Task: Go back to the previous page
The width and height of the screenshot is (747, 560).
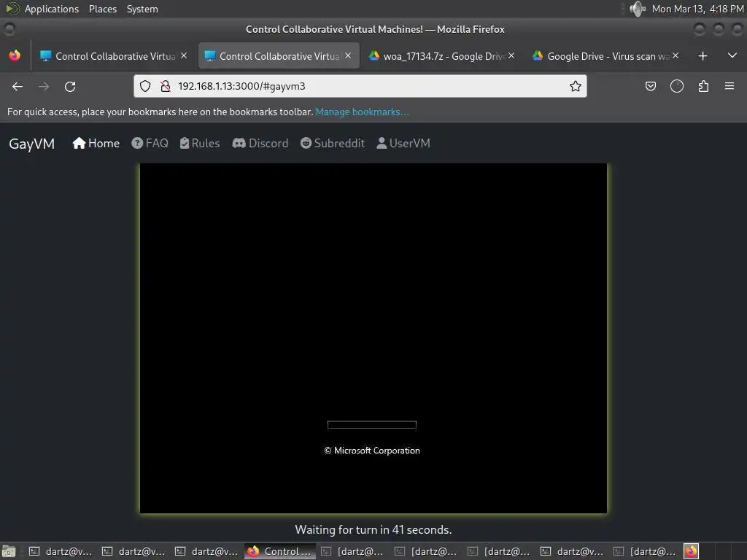Action: [x=18, y=86]
